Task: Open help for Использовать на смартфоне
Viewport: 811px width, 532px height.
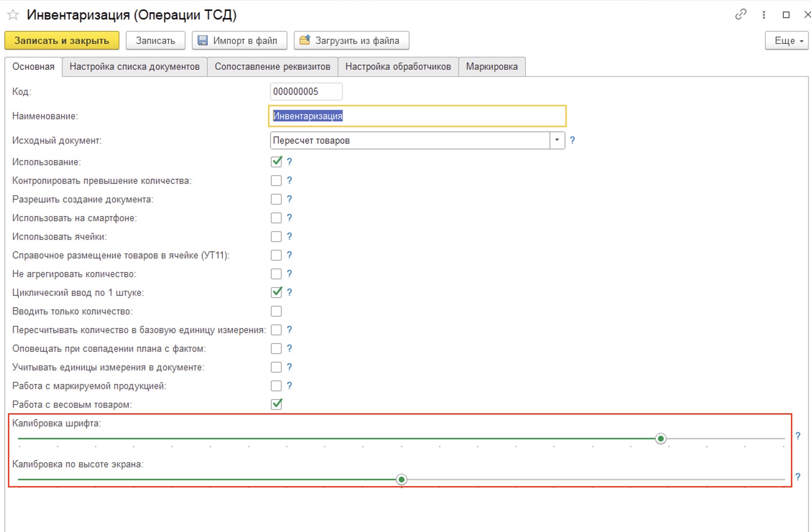Action: pyautogui.click(x=289, y=218)
